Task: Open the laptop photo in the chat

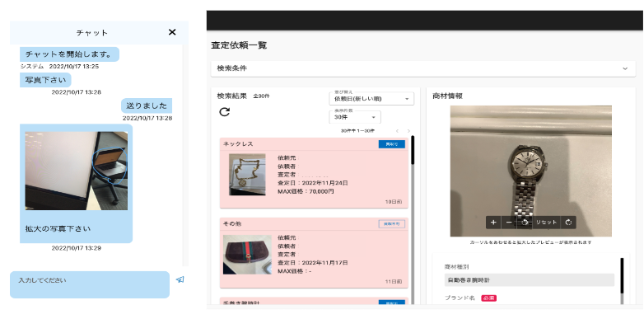Action: point(77,171)
